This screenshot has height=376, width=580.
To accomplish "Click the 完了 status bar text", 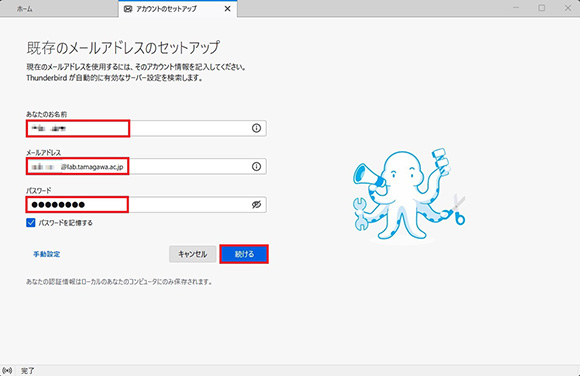I will pos(28,370).
